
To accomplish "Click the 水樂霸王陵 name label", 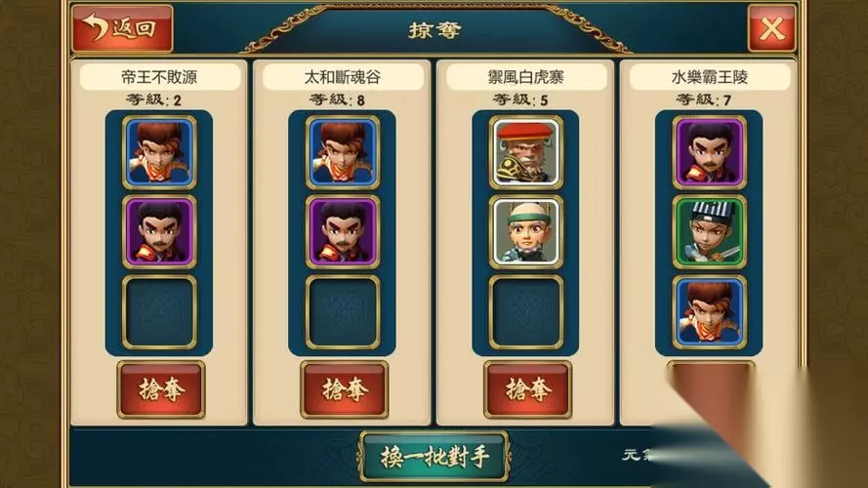I will coord(710,76).
